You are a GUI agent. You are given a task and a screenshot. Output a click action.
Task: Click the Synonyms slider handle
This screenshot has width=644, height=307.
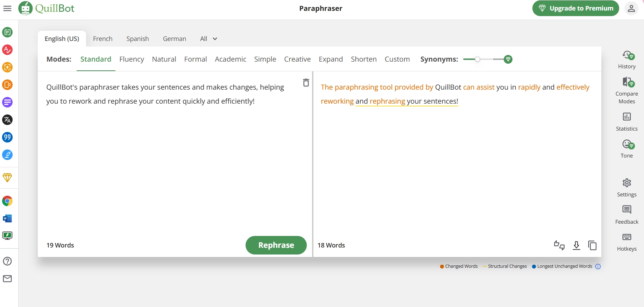[x=477, y=59]
